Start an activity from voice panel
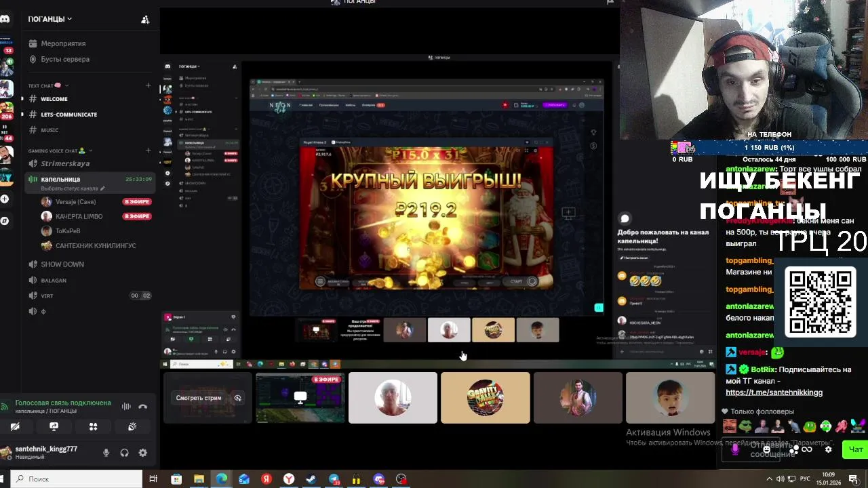Screen dimensions: 868x488 (94, 426)
